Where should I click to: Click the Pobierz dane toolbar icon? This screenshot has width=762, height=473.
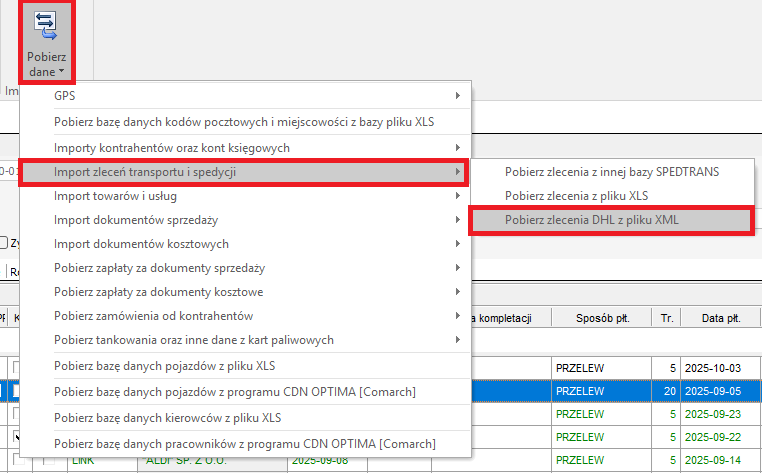(47, 43)
